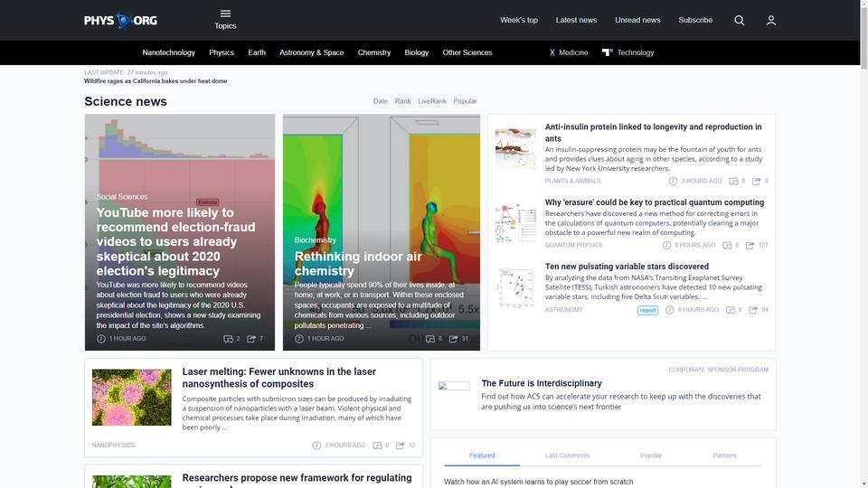The width and height of the screenshot is (868, 488).
Task: Click the Phys.org logo
Action: pyautogui.click(x=120, y=21)
